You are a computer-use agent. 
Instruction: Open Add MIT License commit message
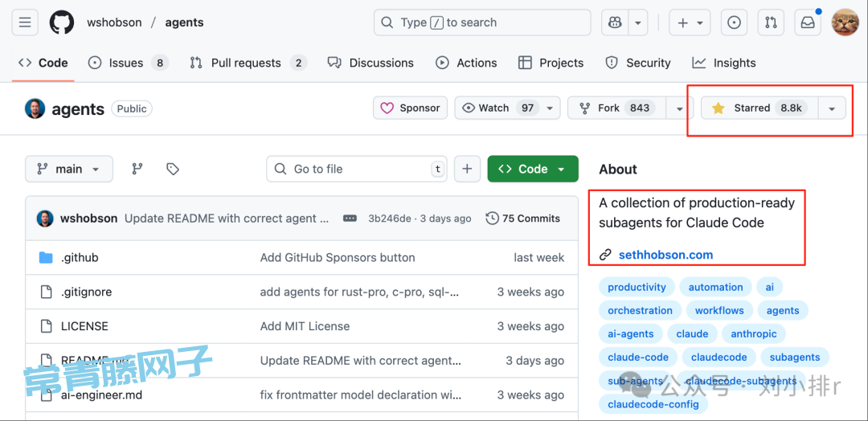[x=305, y=326]
